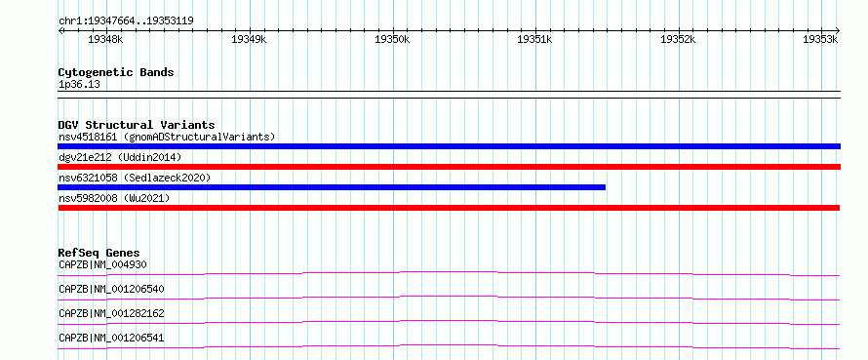
Task: Click the chr1:19347664..19353119 coordinate label
Action: click(x=126, y=21)
